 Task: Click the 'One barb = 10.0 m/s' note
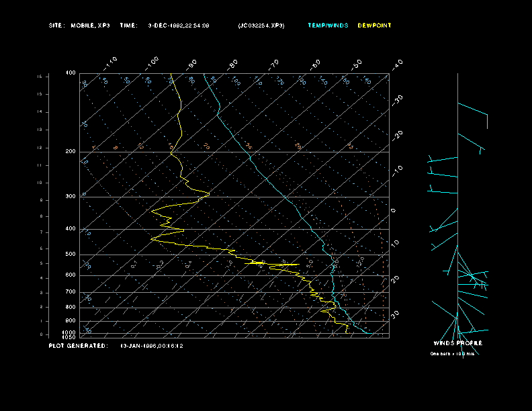452,354
